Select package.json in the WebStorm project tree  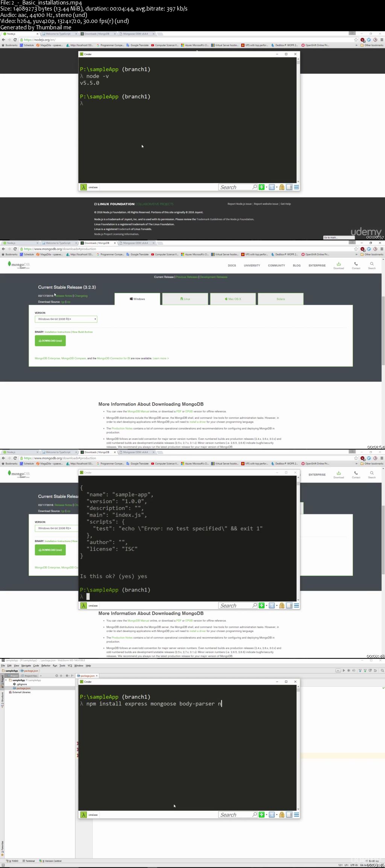point(22,688)
